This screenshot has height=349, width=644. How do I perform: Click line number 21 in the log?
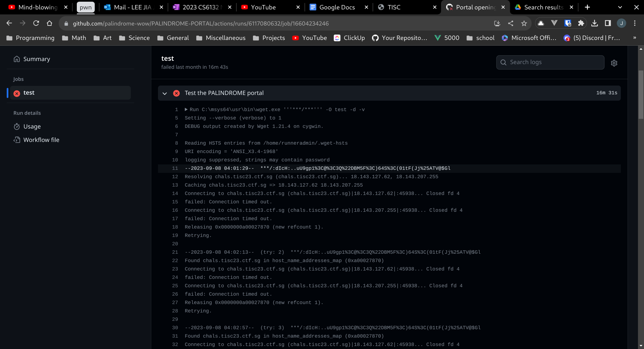pos(175,252)
